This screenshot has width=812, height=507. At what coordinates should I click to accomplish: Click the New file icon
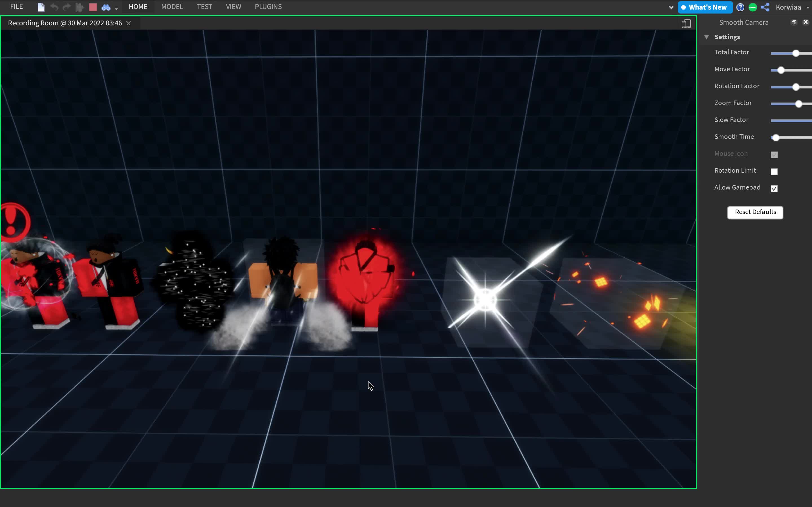pos(41,7)
